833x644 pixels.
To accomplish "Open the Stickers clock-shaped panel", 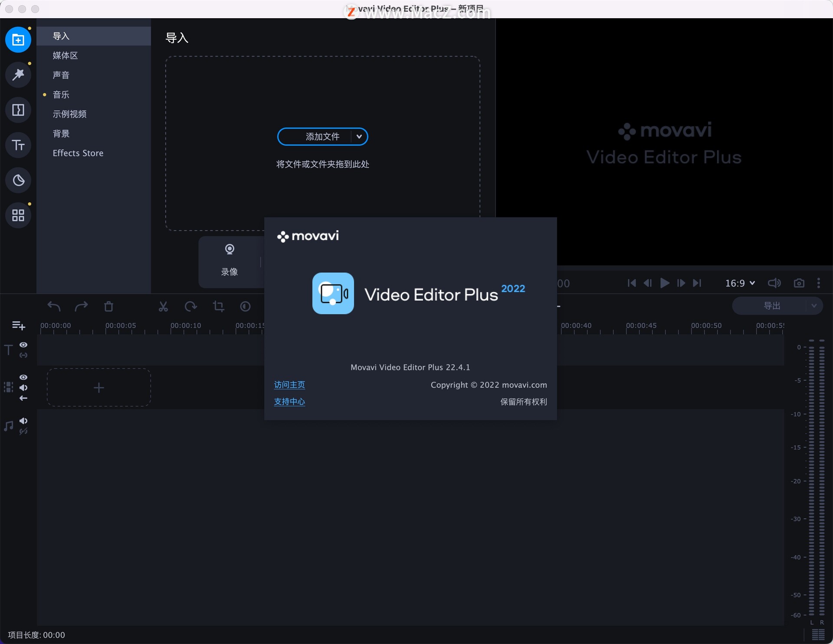I will pos(18,180).
